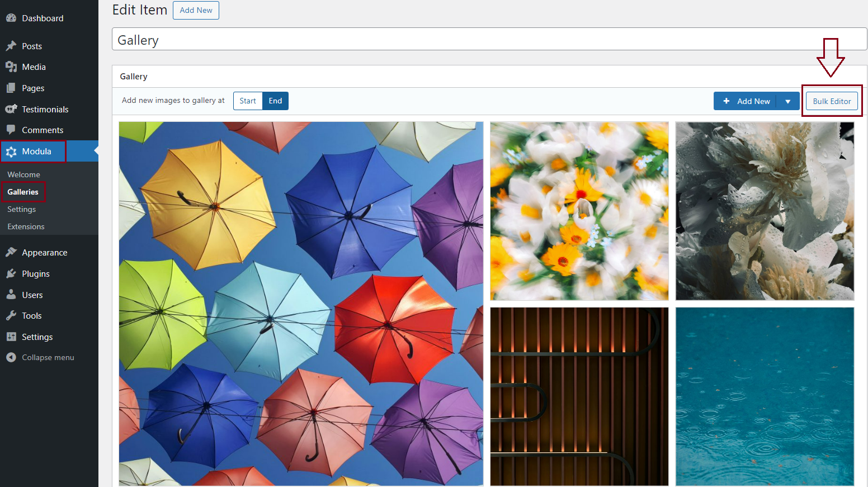
Task: Click the Plugins plug icon
Action: pyautogui.click(x=11, y=273)
